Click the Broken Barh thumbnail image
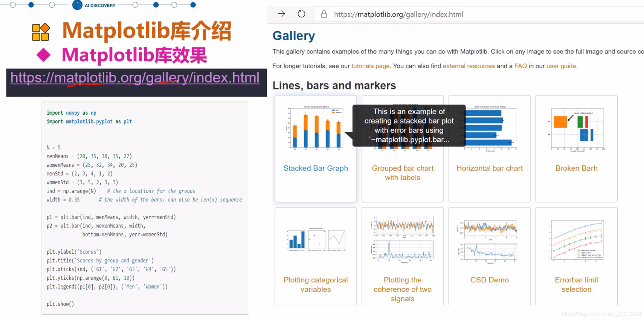644x320 pixels. [576, 130]
